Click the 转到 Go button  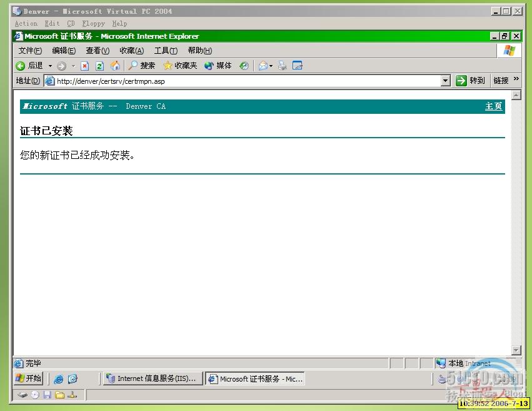click(470, 81)
